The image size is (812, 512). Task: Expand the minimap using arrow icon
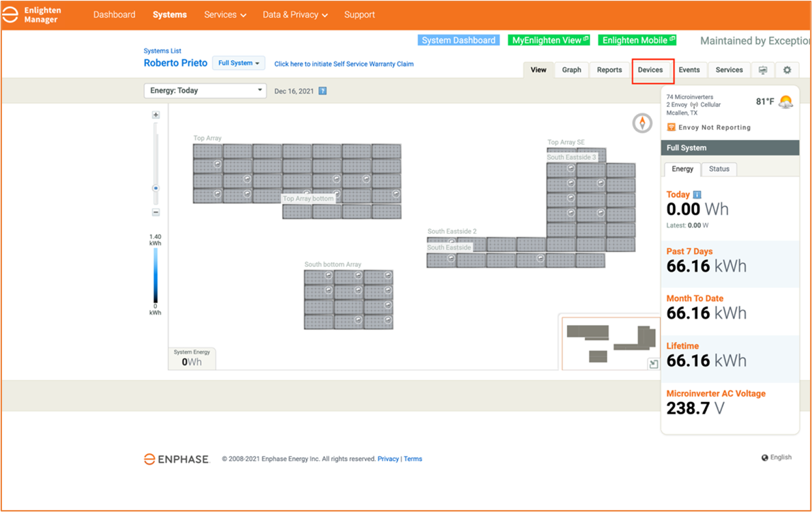(x=653, y=364)
